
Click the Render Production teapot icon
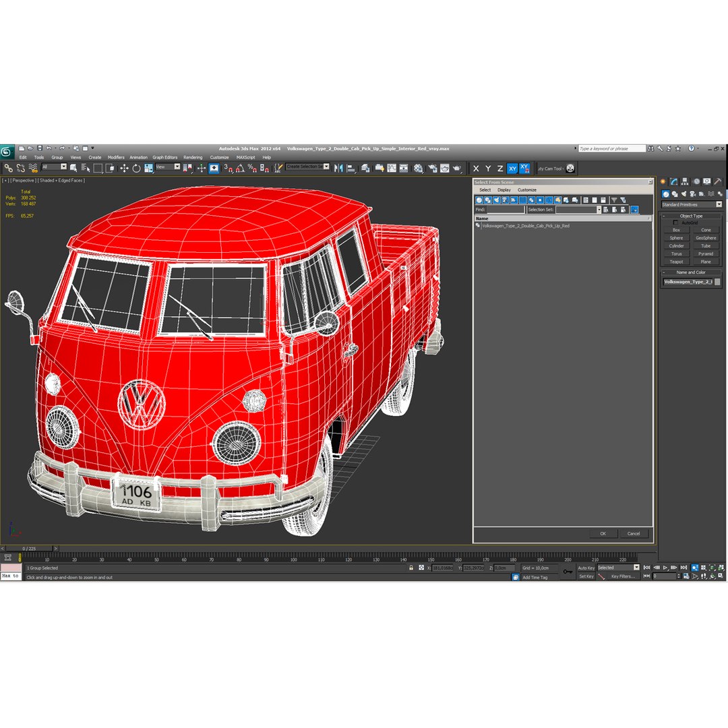pyautogui.click(x=457, y=169)
